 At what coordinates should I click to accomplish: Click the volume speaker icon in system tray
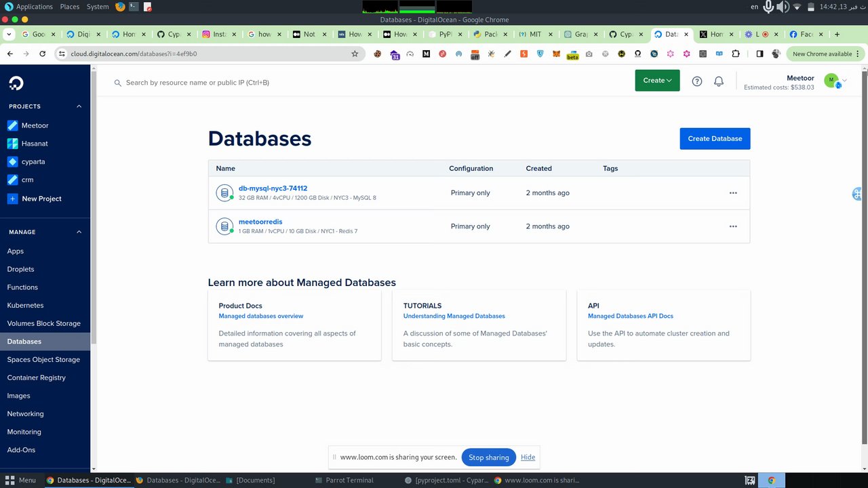point(783,7)
